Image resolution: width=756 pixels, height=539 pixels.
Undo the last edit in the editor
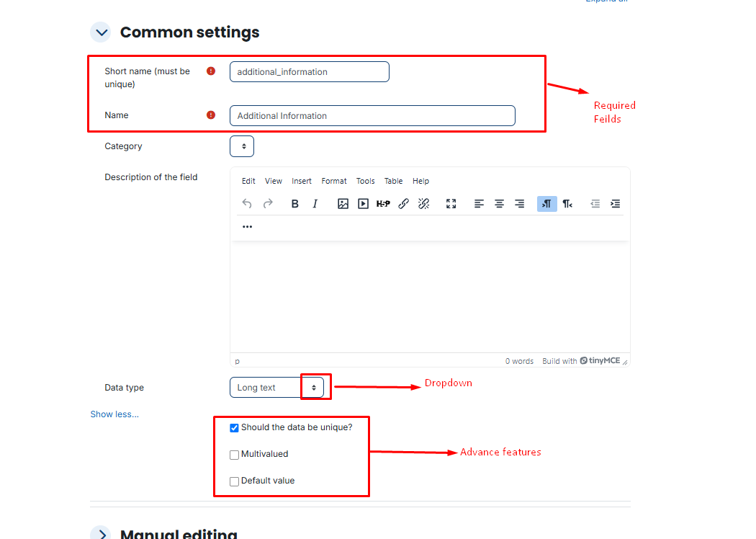coord(247,204)
